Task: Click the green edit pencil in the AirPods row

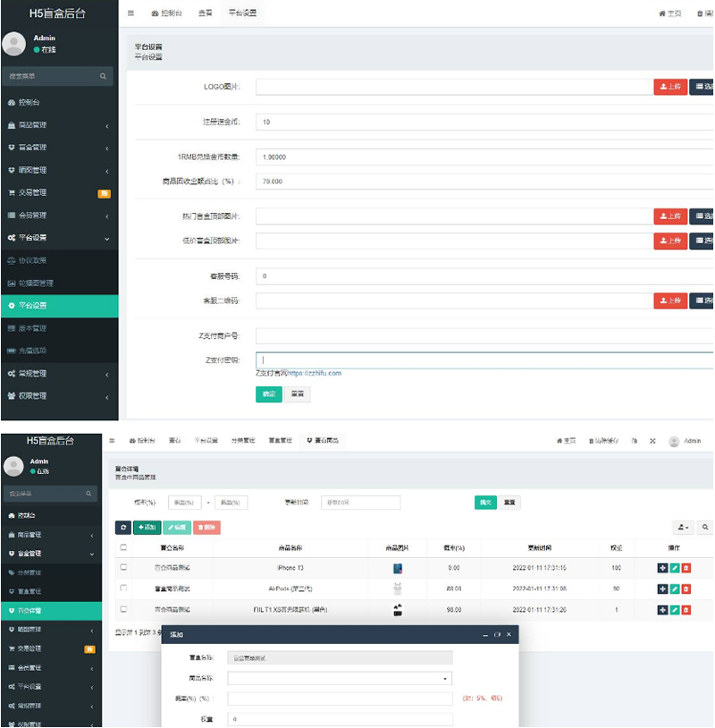Action: click(675, 588)
